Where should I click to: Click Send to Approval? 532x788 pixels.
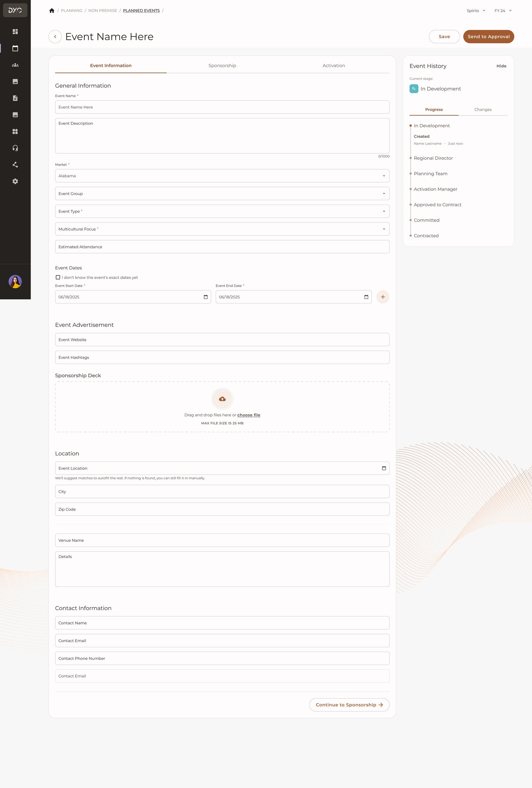coord(489,37)
